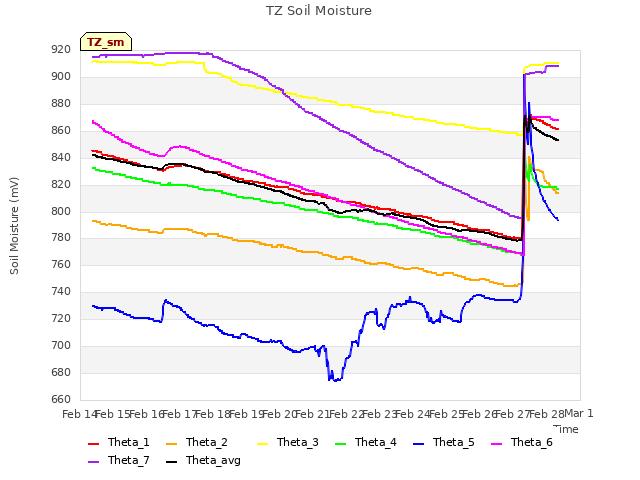Click the TZ Soil Moisture chart title
The width and height of the screenshot is (640, 480).
click(319, 11)
